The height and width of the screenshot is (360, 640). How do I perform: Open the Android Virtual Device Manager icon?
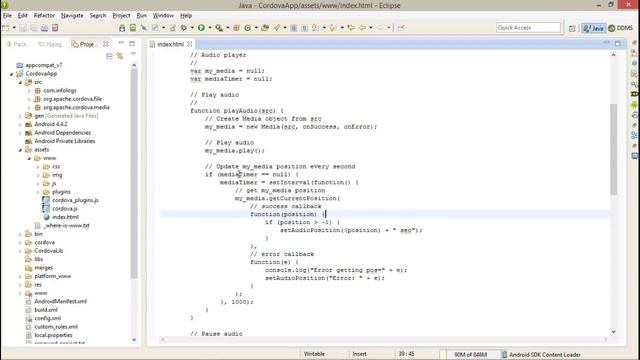pyautogui.click(x=133, y=28)
